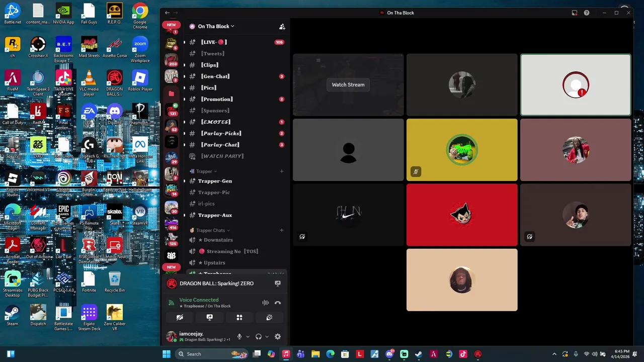Image resolution: width=644 pixels, height=362 pixels.
Task: Click the Watch Stream button
Action: 348,85
